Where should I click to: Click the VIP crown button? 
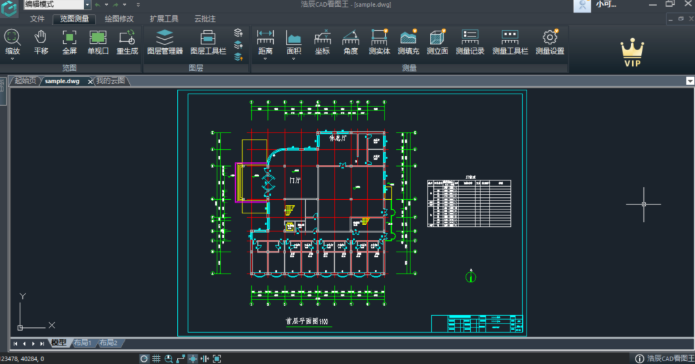632,52
